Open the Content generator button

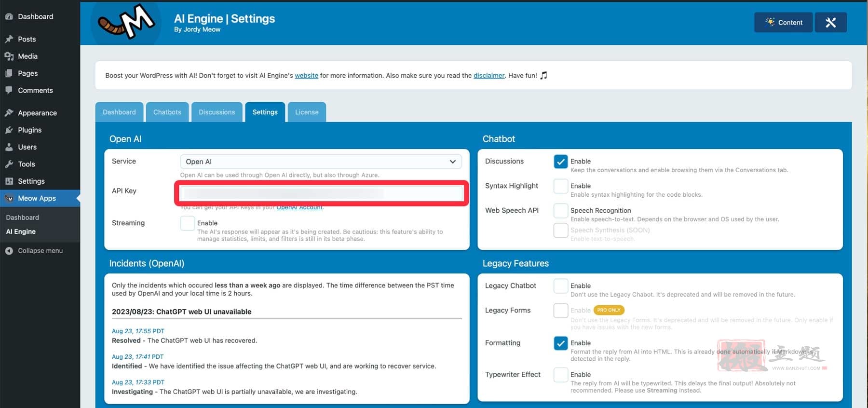[783, 22]
